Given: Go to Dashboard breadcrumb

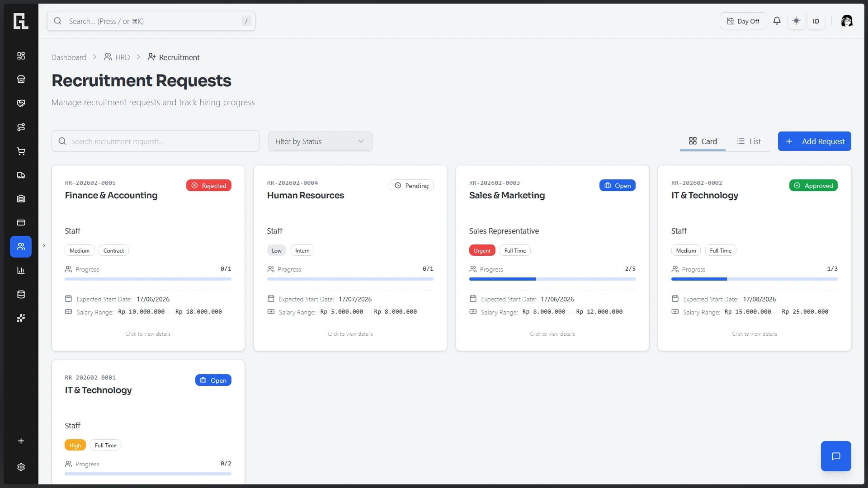Looking at the screenshot, I should pos(69,57).
